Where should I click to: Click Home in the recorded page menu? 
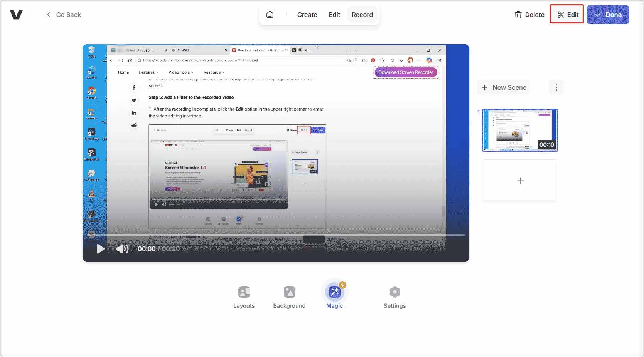click(123, 72)
